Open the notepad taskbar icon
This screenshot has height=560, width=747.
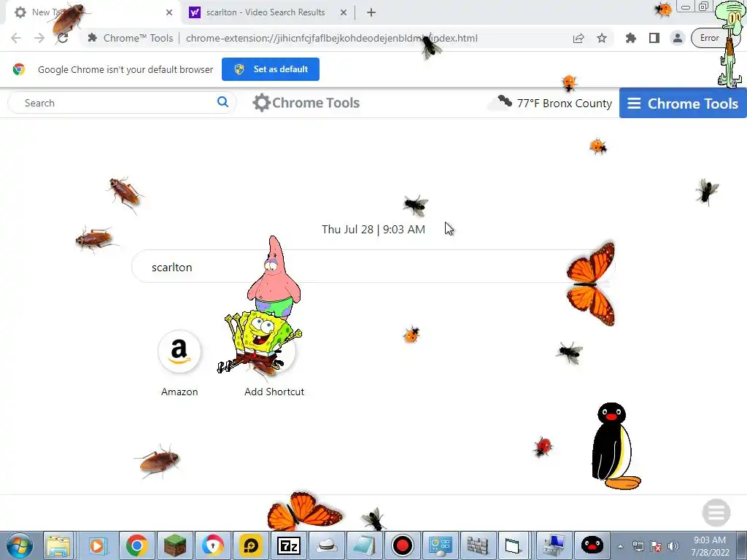[365, 545]
